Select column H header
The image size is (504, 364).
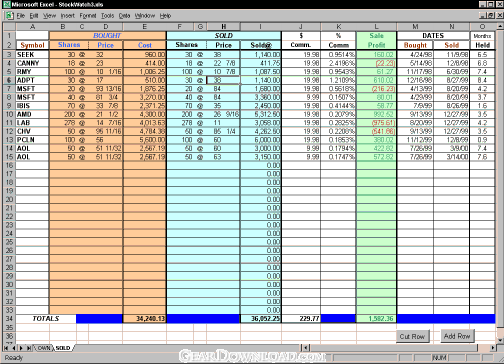(223, 27)
